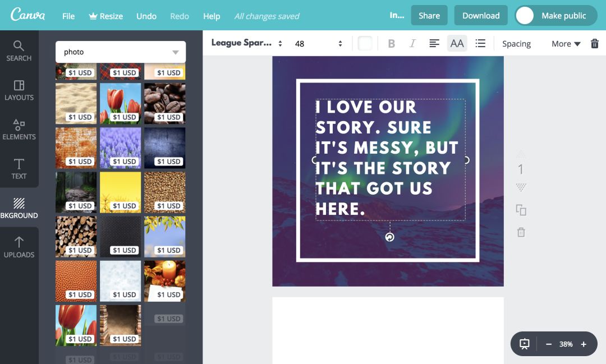This screenshot has height=364, width=606.
Task: Select the yellow leaves on sky background
Action: coord(164,237)
